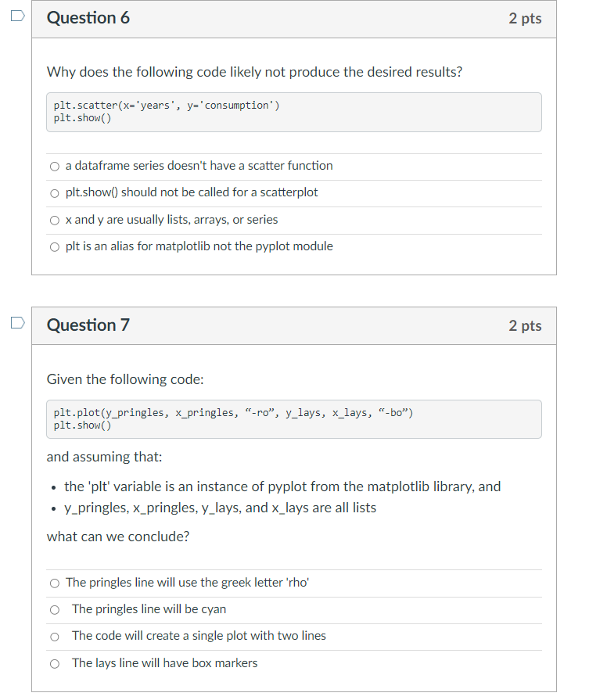Viewport: 589px width, 700px height.
Task: Select 'The code will create a single plot with two lines'
Action: coord(54,636)
